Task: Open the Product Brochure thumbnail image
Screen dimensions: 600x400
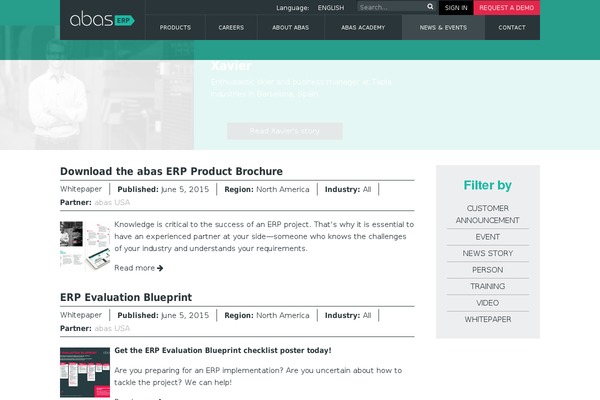Action: (x=85, y=246)
